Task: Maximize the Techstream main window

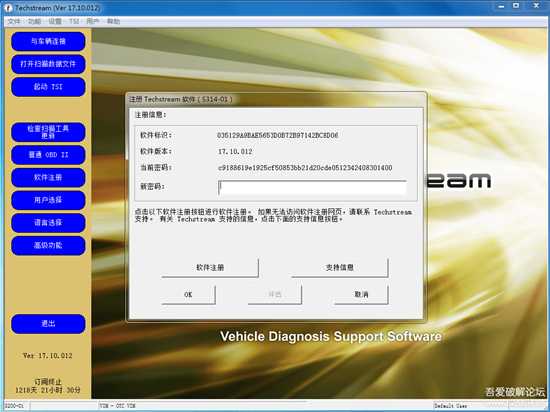Action: (516, 6)
